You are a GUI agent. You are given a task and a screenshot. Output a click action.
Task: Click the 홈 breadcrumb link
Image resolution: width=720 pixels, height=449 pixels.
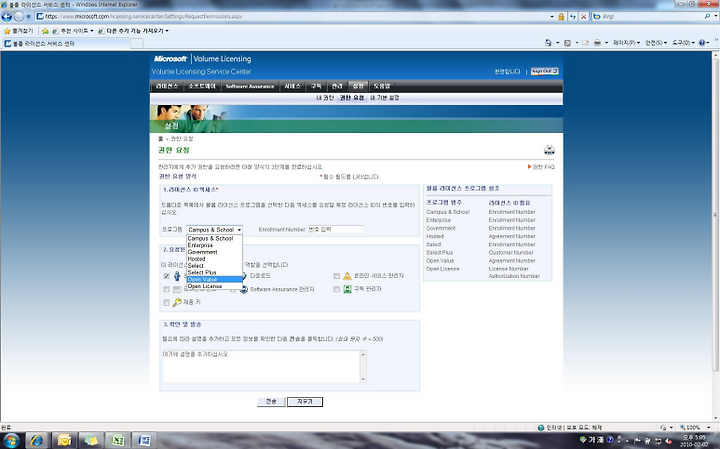coord(161,139)
